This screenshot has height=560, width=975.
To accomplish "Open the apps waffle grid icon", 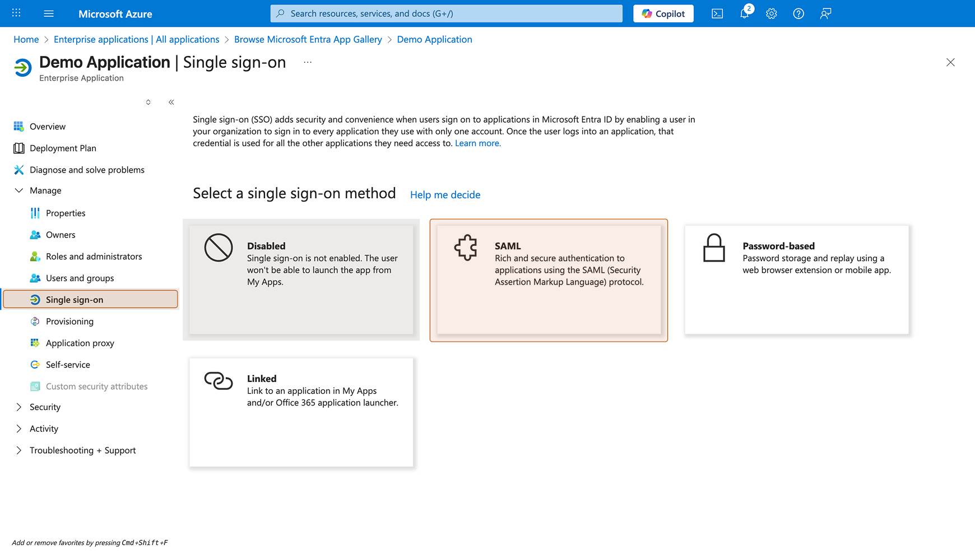I will click(16, 13).
